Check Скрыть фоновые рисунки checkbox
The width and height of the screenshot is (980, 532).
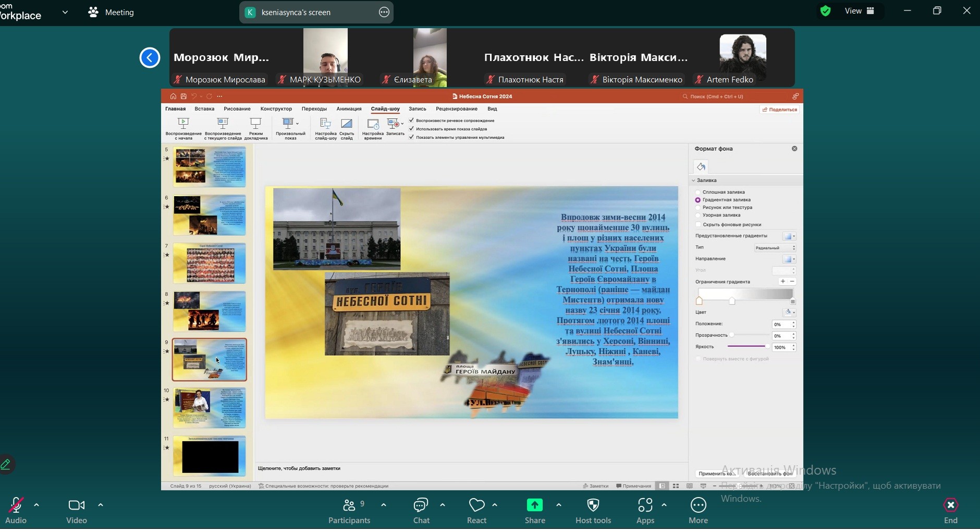tap(699, 225)
